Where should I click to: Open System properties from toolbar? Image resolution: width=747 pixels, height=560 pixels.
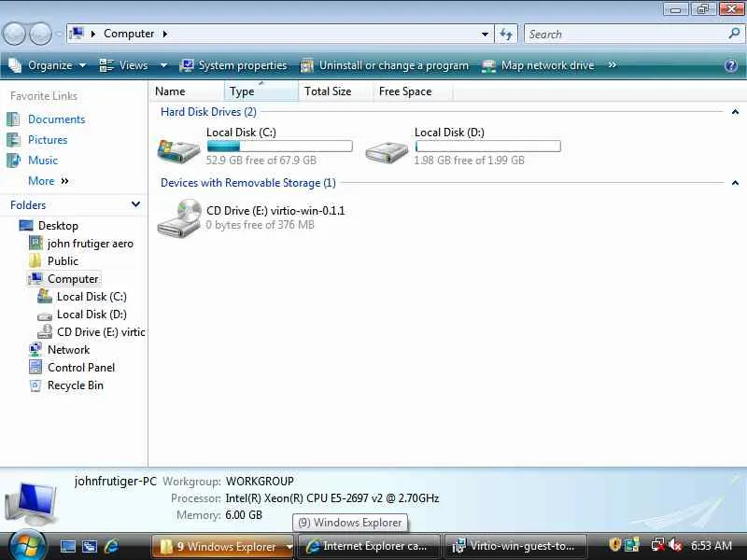click(233, 65)
